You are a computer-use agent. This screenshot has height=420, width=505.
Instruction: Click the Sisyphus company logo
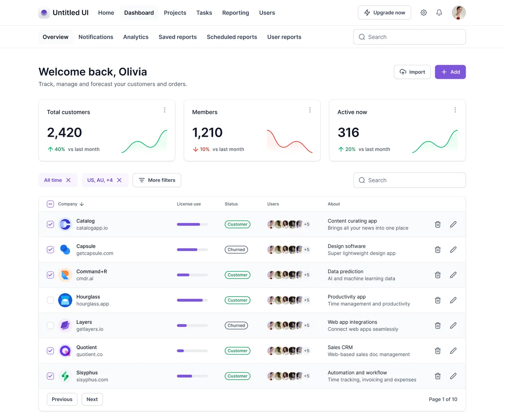pyautogui.click(x=65, y=376)
